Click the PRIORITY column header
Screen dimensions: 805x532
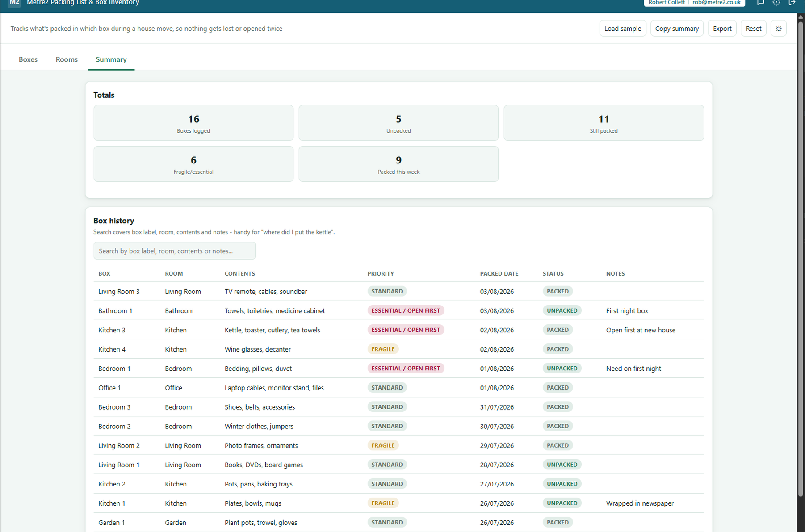pos(381,274)
